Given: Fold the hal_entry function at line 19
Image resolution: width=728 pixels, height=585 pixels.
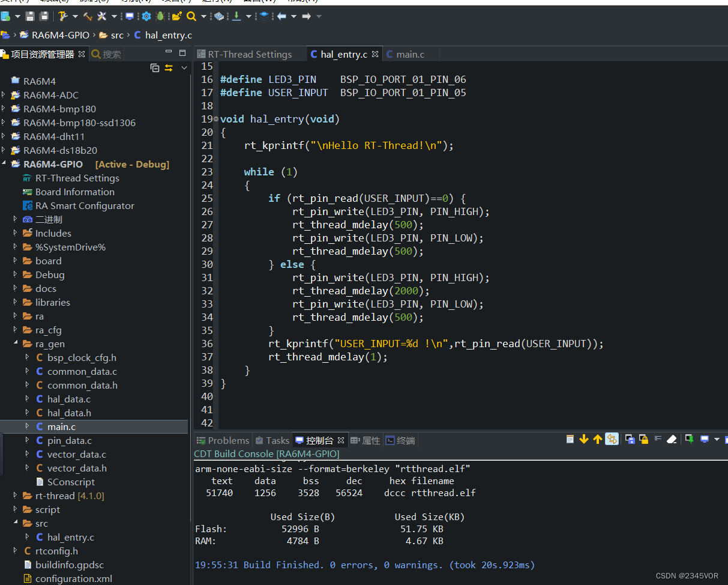Looking at the screenshot, I should [x=216, y=119].
